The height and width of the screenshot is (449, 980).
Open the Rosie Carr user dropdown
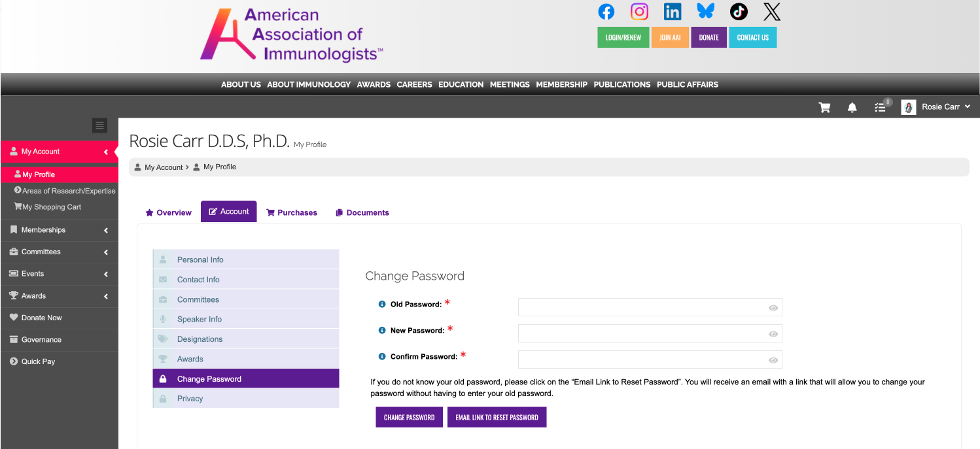click(x=936, y=107)
